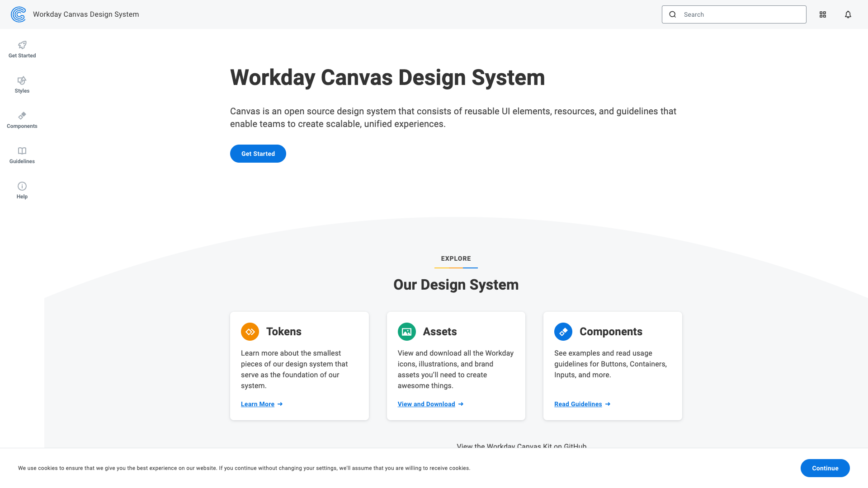Open the Components sidebar icon
Screen dimensions: 868x488
[x=22, y=116]
